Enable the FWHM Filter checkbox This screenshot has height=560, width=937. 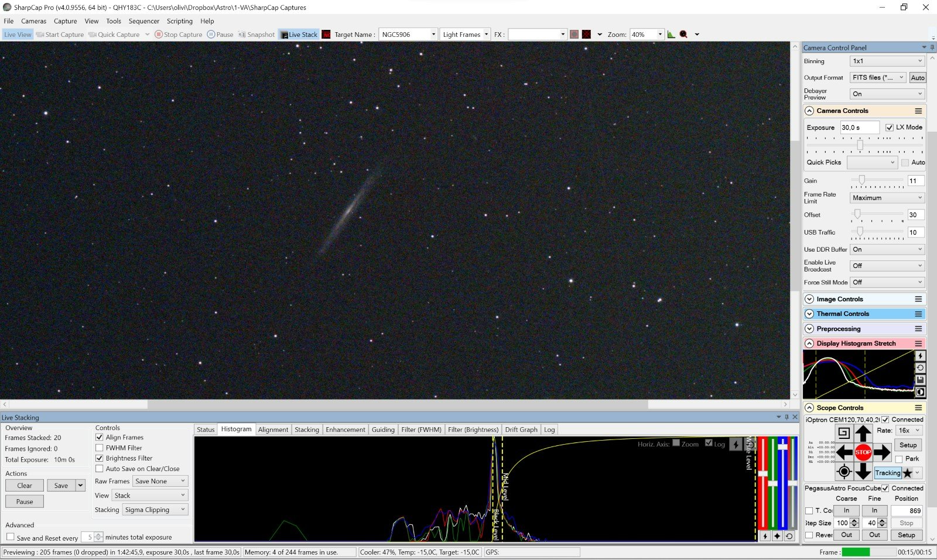coord(100,448)
